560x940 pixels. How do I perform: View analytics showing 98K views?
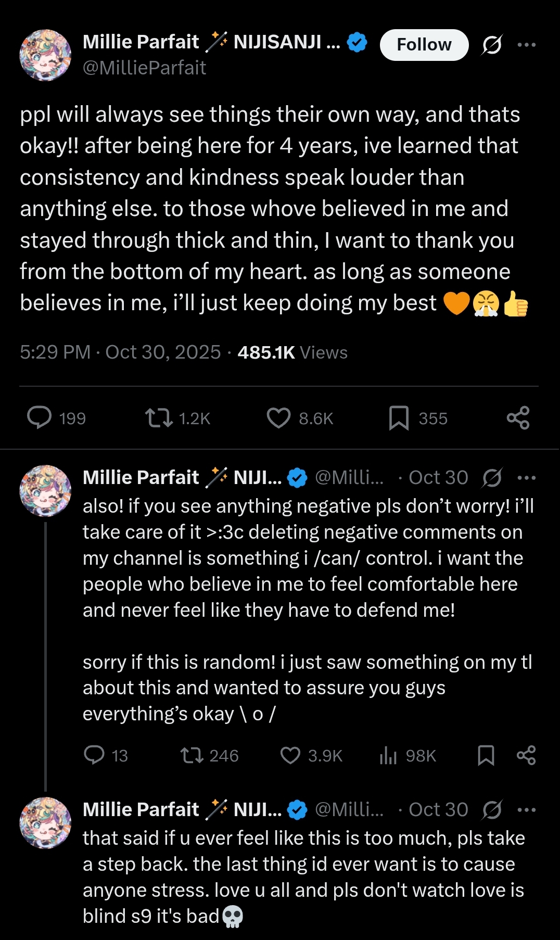[388, 755]
